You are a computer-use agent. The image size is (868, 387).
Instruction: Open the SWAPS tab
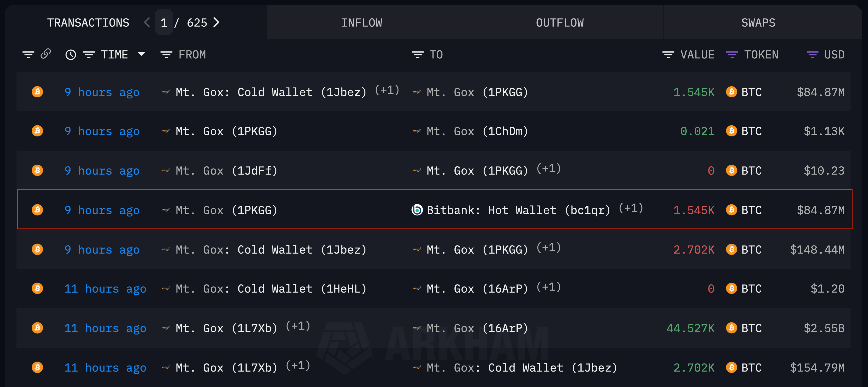point(758,22)
